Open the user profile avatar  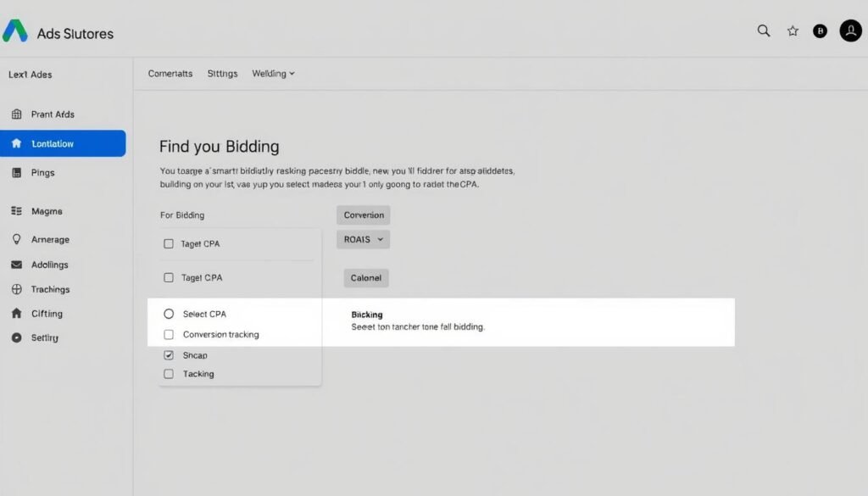[850, 31]
